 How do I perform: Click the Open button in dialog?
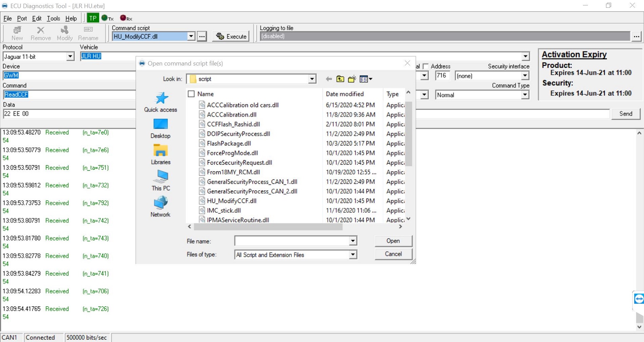(x=393, y=241)
